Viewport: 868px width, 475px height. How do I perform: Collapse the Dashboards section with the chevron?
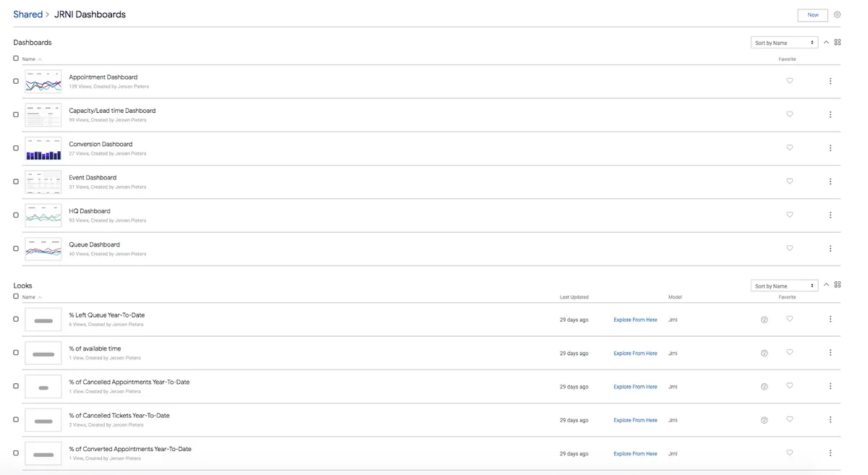click(x=826, y=43)
